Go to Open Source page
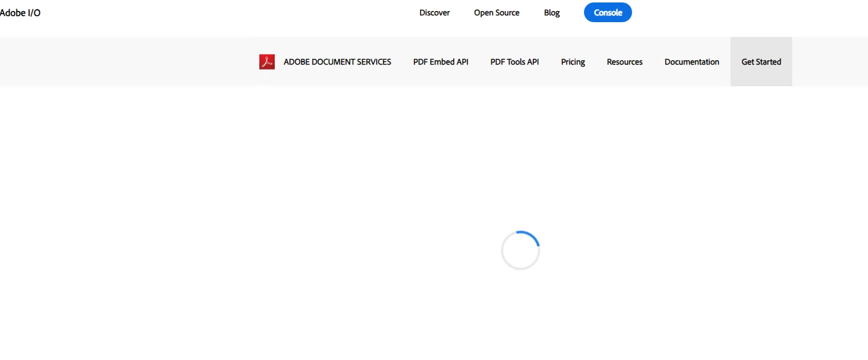This screenshot has height=360, width=868. [497, 12]
